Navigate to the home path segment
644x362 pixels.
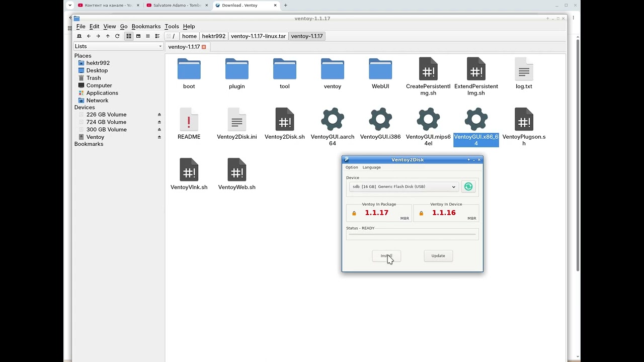[189, 36]
